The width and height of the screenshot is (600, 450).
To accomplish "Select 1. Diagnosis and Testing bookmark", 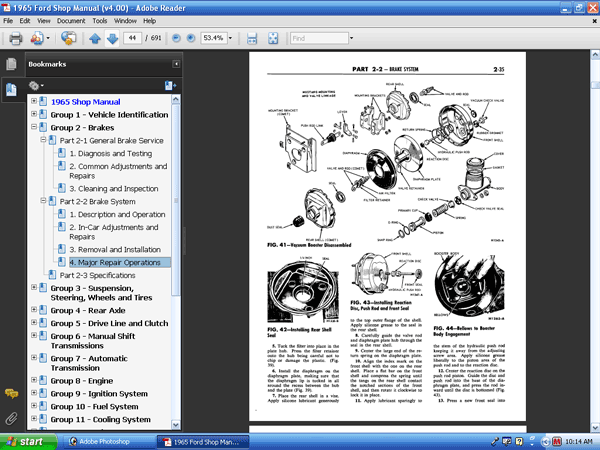I will [111, 153].
